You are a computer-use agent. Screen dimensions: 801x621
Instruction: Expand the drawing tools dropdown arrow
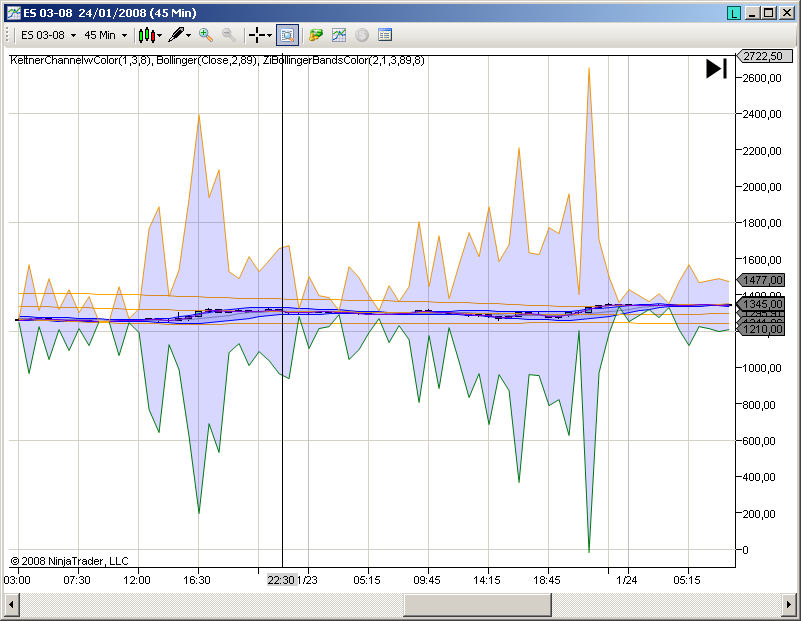pos(189,35)
